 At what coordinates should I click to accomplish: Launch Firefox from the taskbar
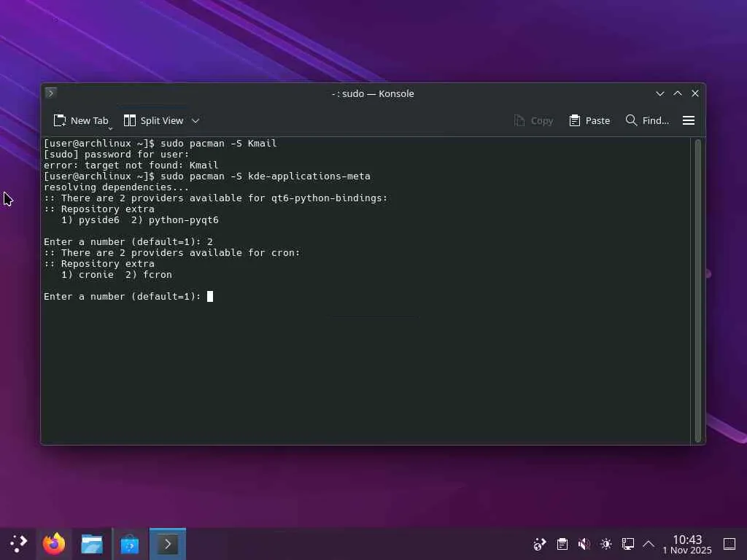coord(54,544)
